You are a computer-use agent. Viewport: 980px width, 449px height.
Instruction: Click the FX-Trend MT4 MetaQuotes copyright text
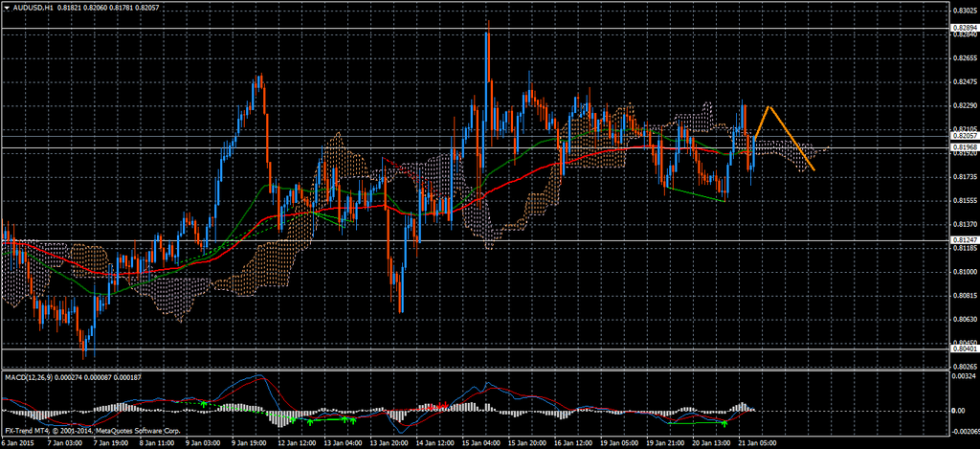(x=93, y=431)
